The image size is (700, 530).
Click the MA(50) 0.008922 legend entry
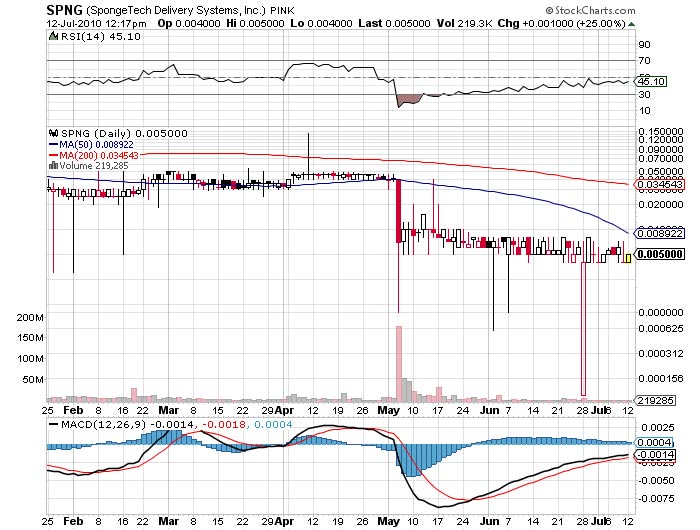(x=96, y=145)
